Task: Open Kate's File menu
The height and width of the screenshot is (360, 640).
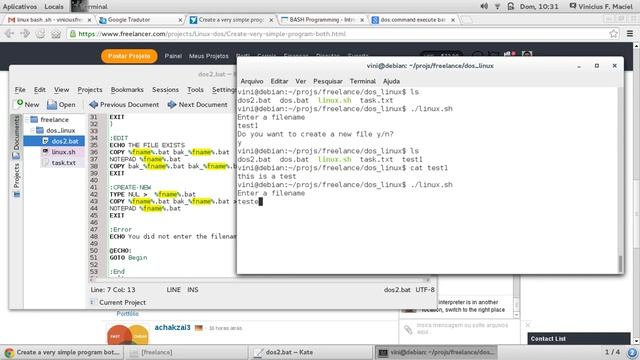Action: tap(20, 89)
